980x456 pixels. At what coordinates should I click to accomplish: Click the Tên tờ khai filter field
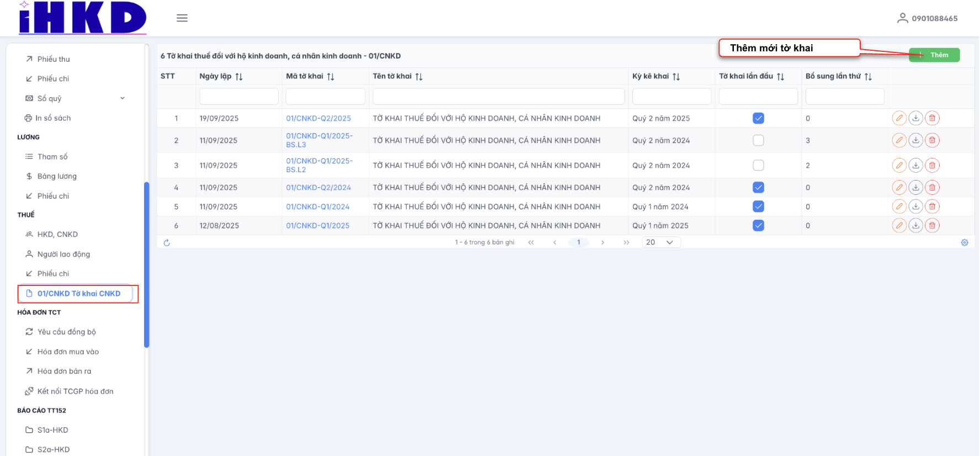(x=498, y=97)
